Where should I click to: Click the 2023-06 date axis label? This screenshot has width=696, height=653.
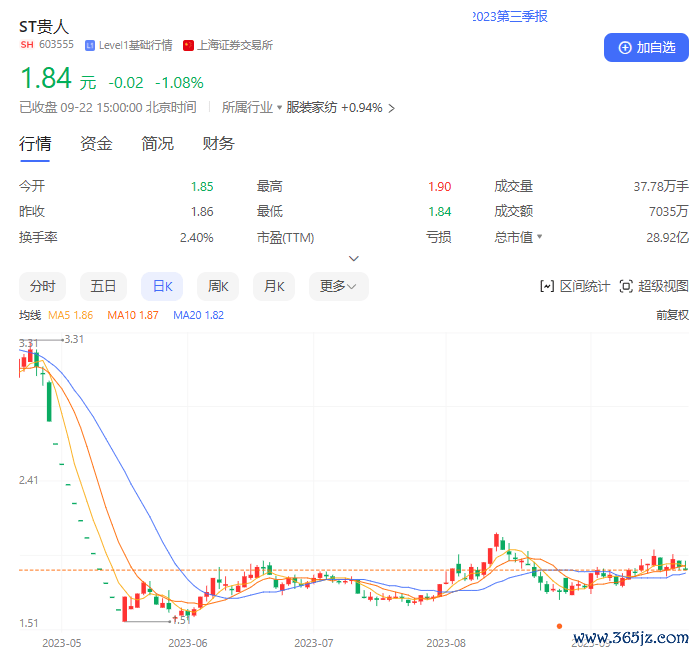[x=188, y=643]
